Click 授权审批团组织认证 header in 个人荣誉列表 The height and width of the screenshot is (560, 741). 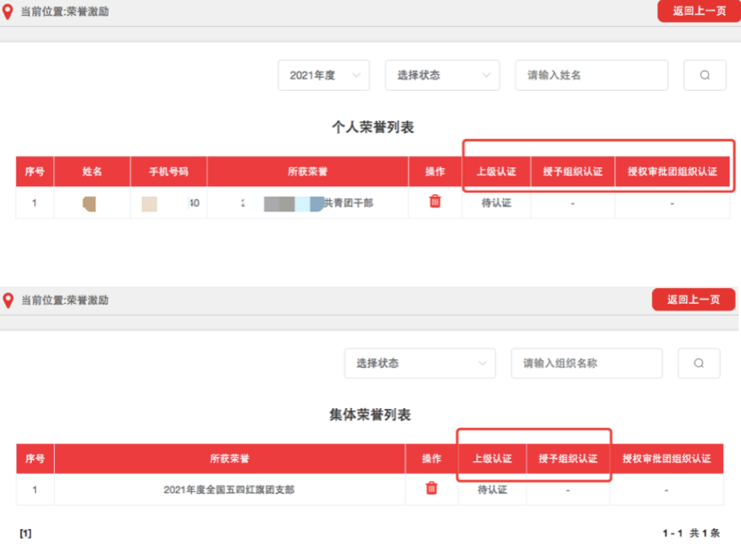[x=672, y=172]
